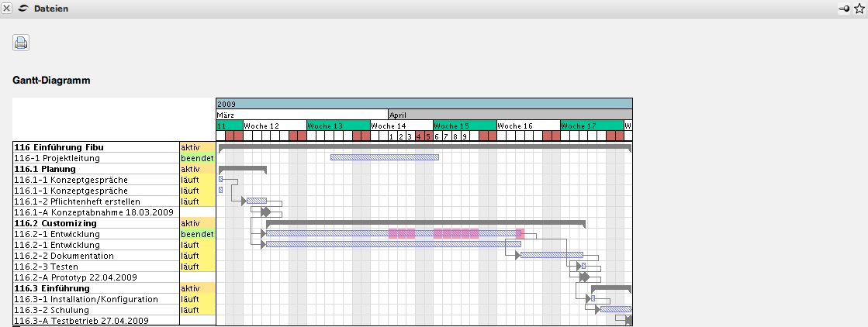Click the Konzeptabnahme milestone diamond
Viewport: 868px width, 327px height.
point(266,212)
